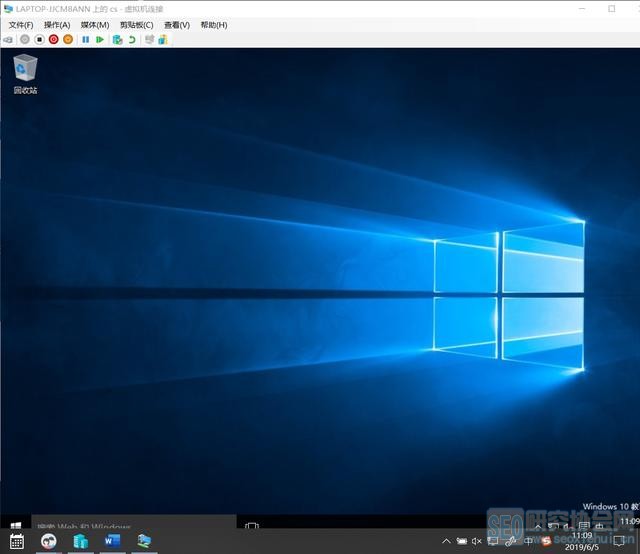Image resolution: width=640 pixels, height=554 pixels.
Task: Open the 媒体(M) menu
Action: point(95,25)
